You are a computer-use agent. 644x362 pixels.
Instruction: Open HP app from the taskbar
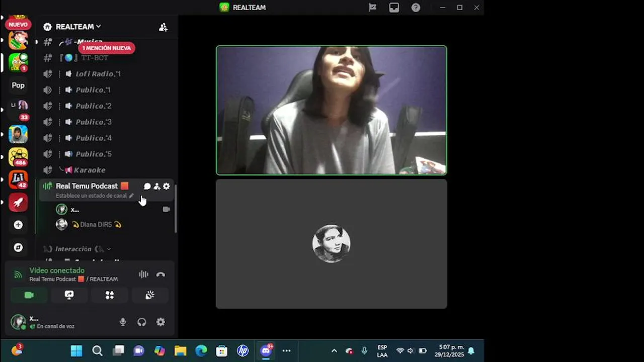[243, 351]
